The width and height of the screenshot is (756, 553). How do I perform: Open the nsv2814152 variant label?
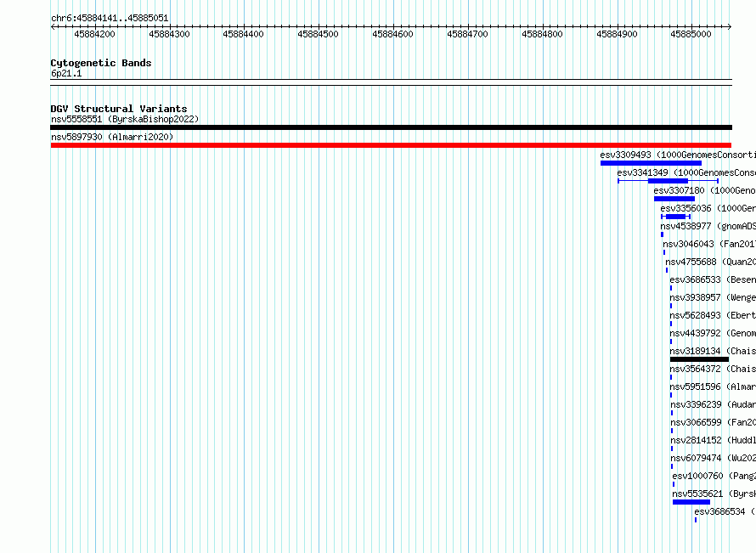pyautogui.click(x=713, y=440)
